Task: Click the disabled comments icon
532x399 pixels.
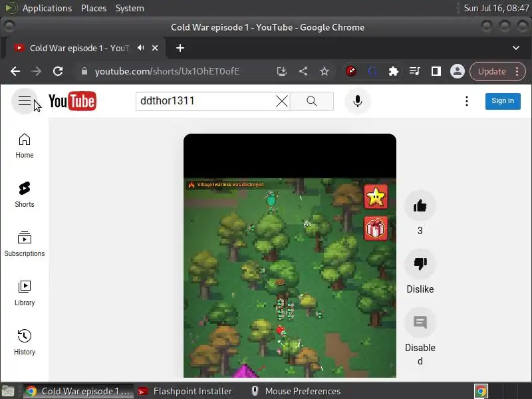Action: click(420, 323)
